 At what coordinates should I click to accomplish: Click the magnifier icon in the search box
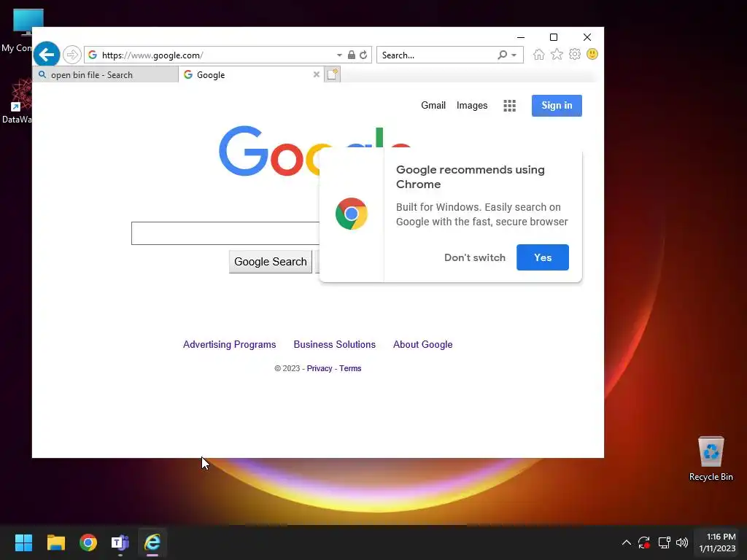(x=502, y=55)
